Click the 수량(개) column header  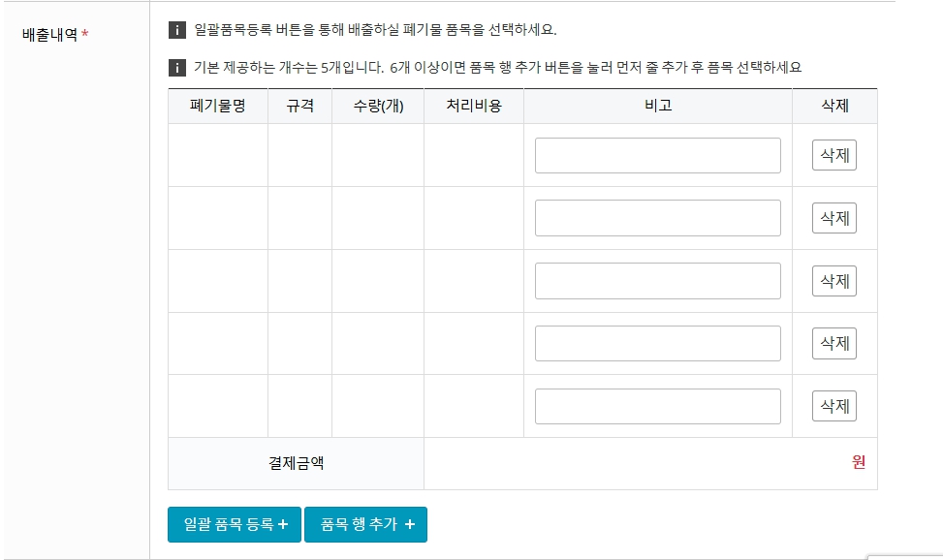[378, 106]
